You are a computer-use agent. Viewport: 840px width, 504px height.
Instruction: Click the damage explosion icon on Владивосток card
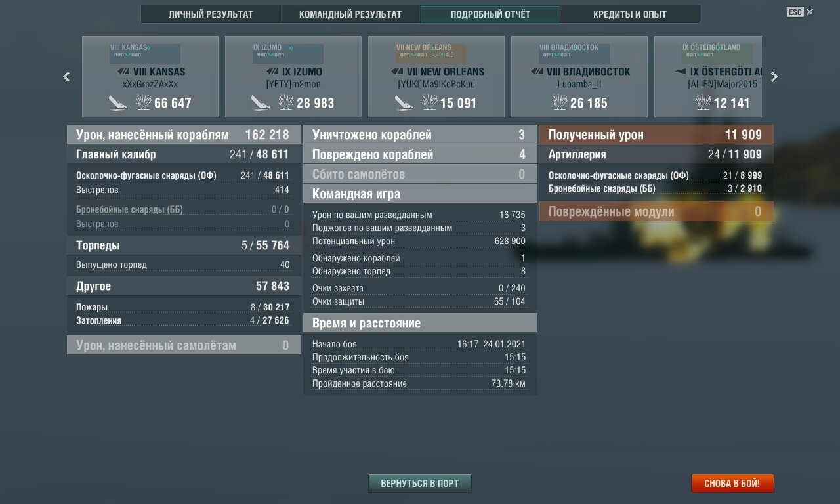tap(560, 102)
